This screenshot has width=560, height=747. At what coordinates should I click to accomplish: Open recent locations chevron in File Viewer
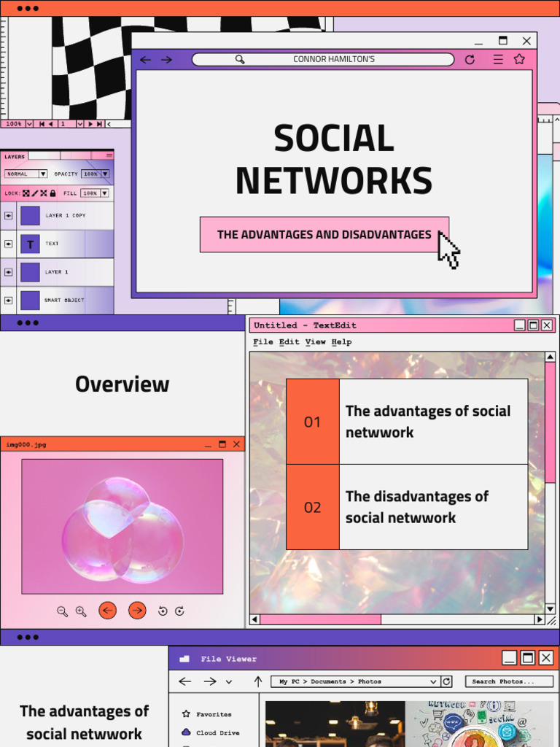(229, 682)
